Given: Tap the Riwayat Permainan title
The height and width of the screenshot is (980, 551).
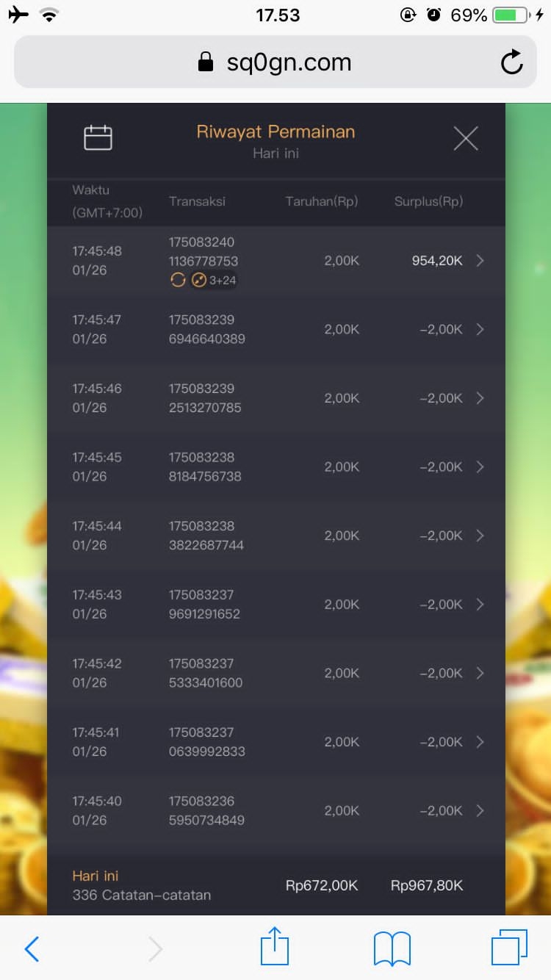Looking at the screenshot, I should point(275,132).
